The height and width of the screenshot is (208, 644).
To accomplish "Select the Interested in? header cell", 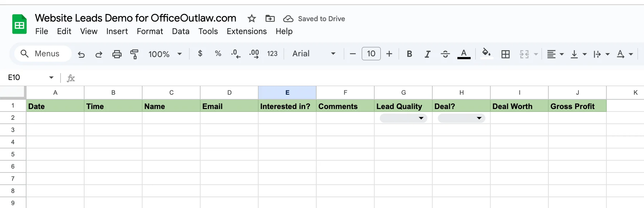I will (287, 106).
